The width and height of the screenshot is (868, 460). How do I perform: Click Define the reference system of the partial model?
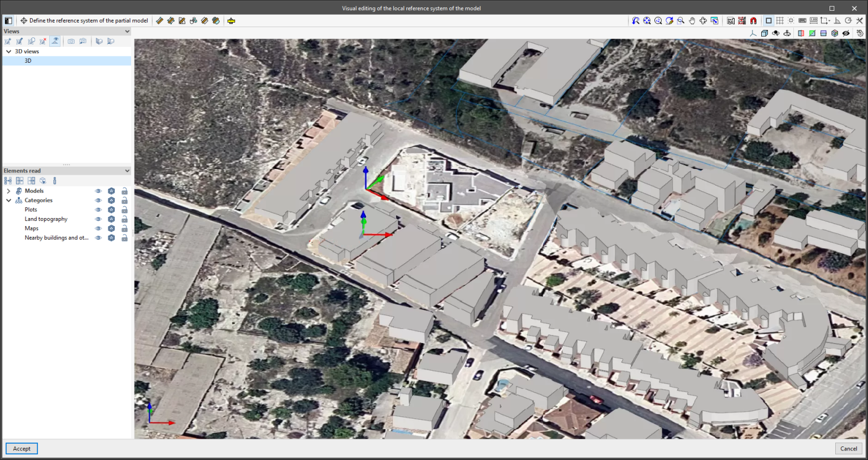click(x=84, y=21)
